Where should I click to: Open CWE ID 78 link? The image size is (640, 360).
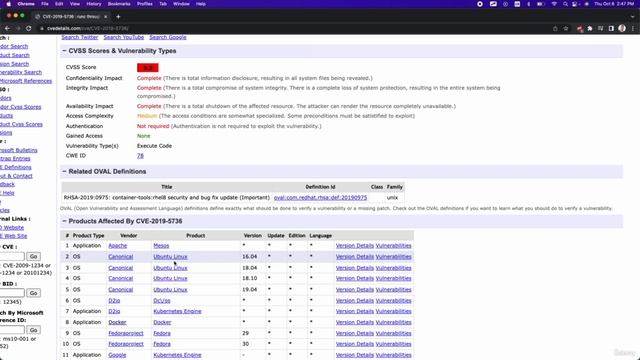pos(140,156)
